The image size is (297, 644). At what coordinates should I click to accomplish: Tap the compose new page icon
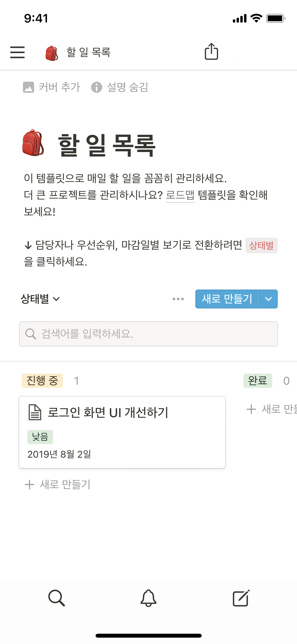click(x=241, y=598)
